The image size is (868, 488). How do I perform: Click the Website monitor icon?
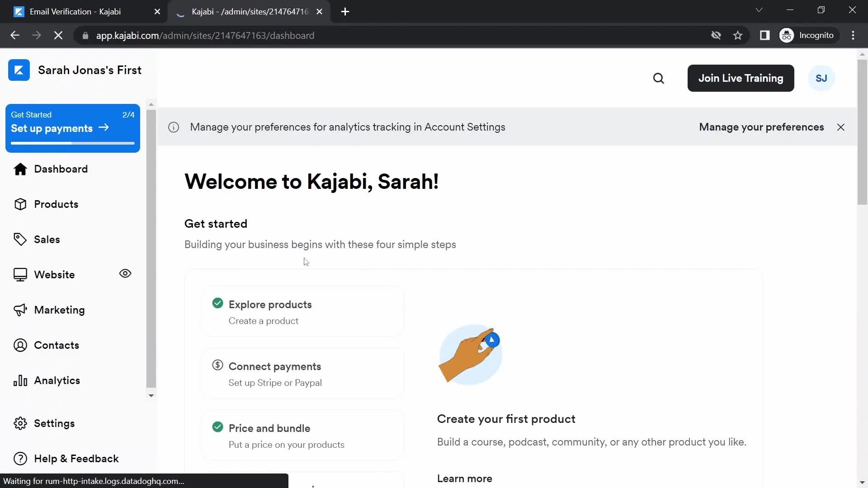click(20, 275)
